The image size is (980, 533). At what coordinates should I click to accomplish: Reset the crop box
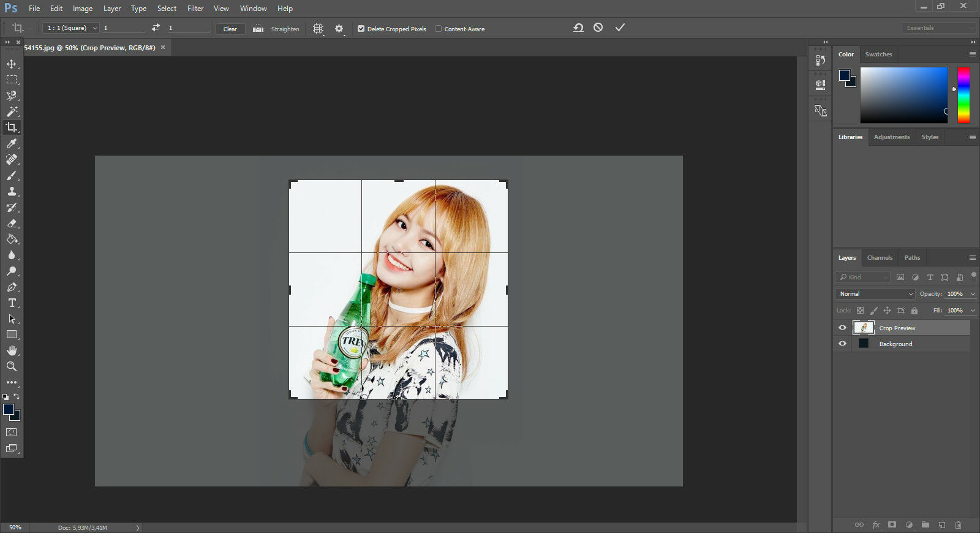578,28
